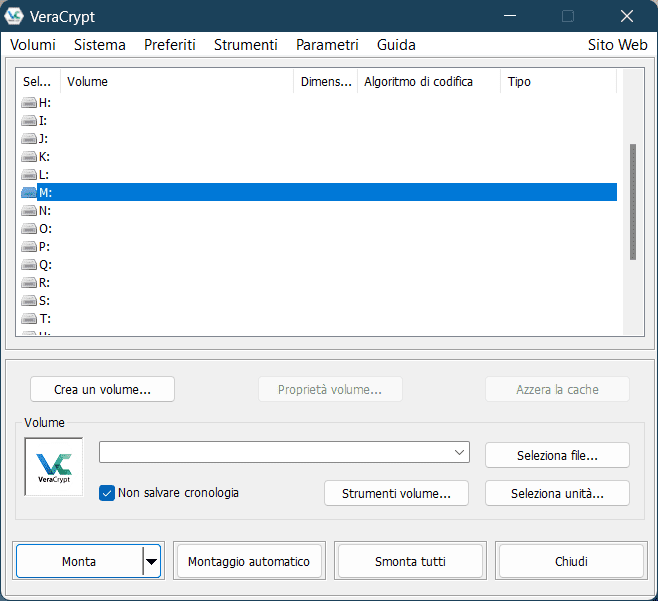Close the VeraCrypt window
Screen dimensions: 658x601
tap(627, 16)
